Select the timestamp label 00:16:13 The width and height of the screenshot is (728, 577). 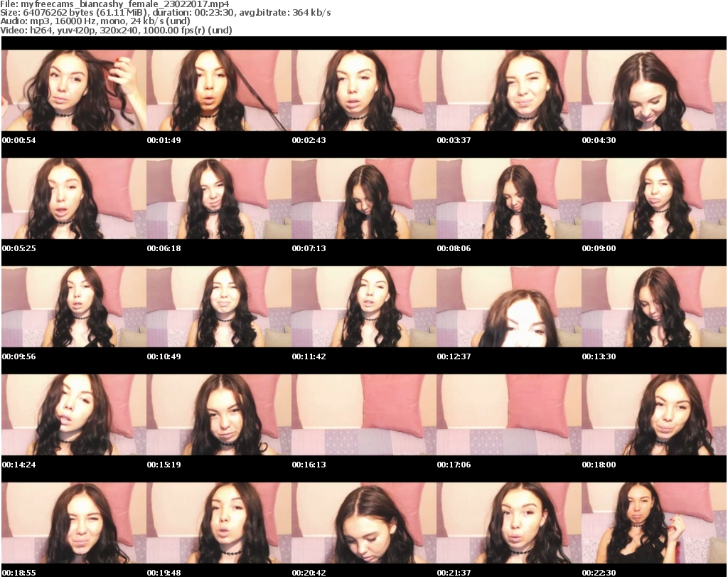(x=309, y=465)
